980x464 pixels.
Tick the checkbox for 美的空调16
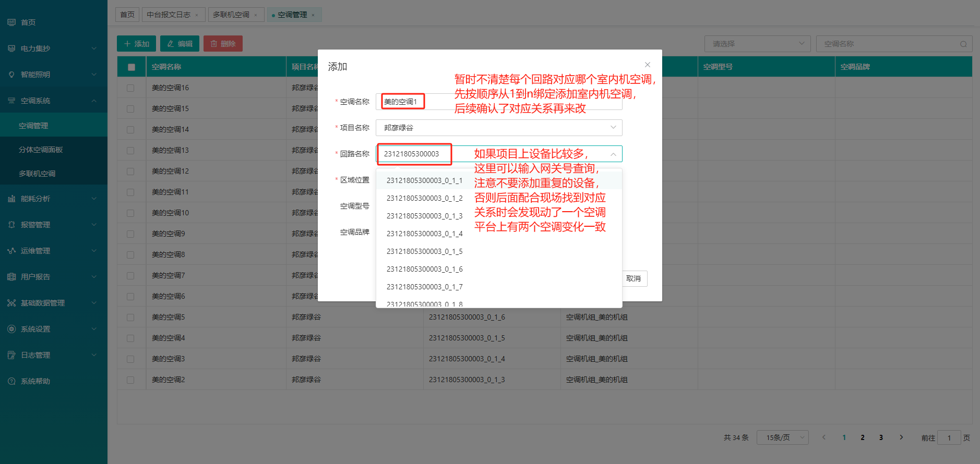coord(130,88)
